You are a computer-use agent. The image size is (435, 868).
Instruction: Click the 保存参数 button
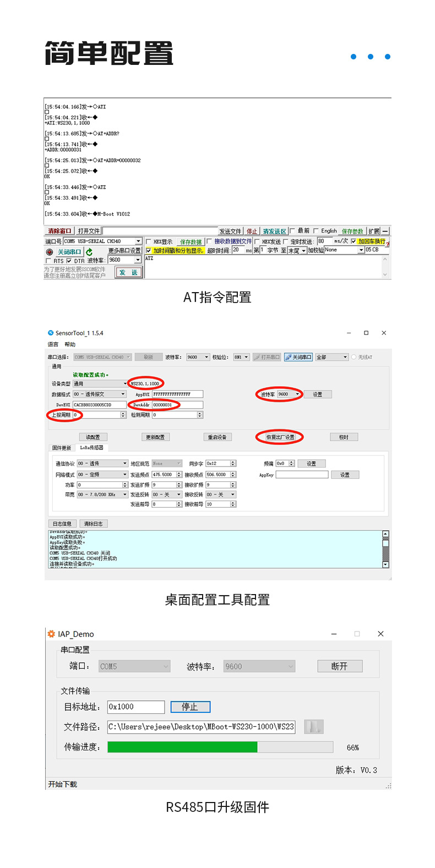pyautogui.click(x=352, y=231)
